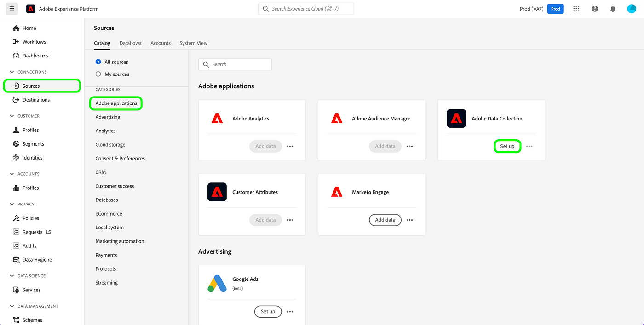The height and width of the screenshot is (325, 644).
Task: Collapse the Data Management section
Action: [x=12, y=307]
